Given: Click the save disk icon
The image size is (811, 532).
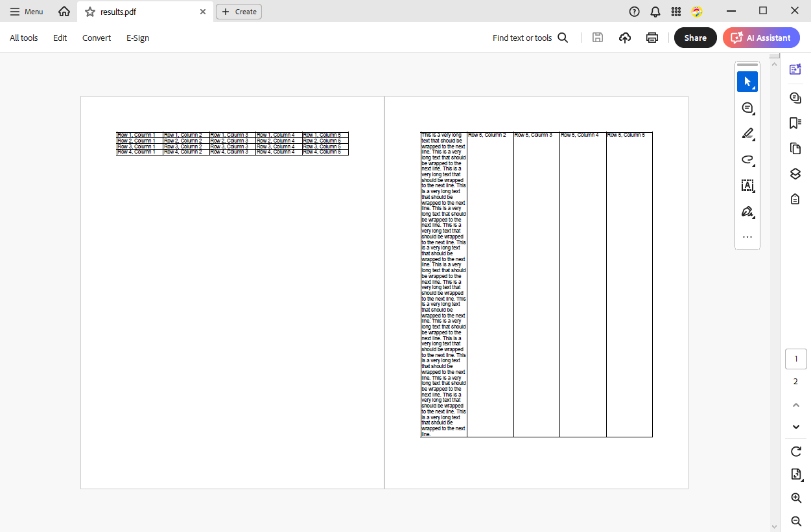Looking at the screenshot, I should [598, 38].
